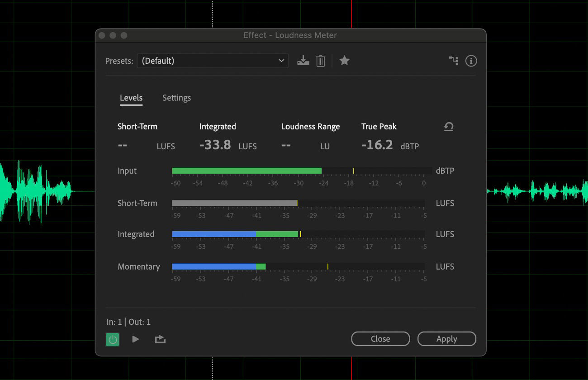Play the audio preview
The height and width of the screenshot is (380, 588).
tap(136, 339)
